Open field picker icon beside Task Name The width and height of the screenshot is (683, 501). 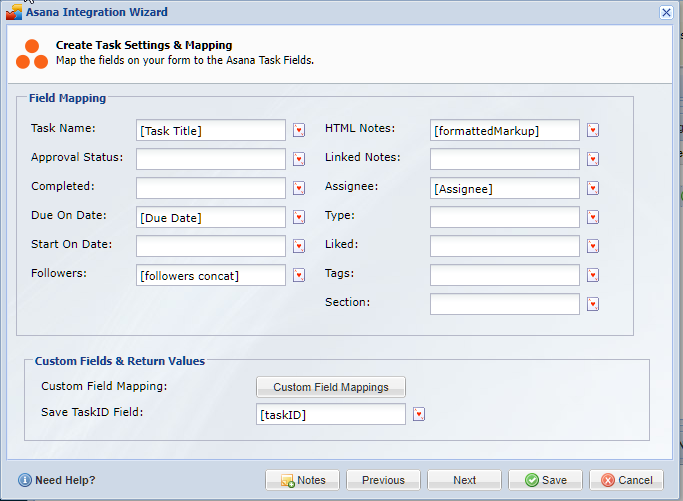tap(299, 130)
